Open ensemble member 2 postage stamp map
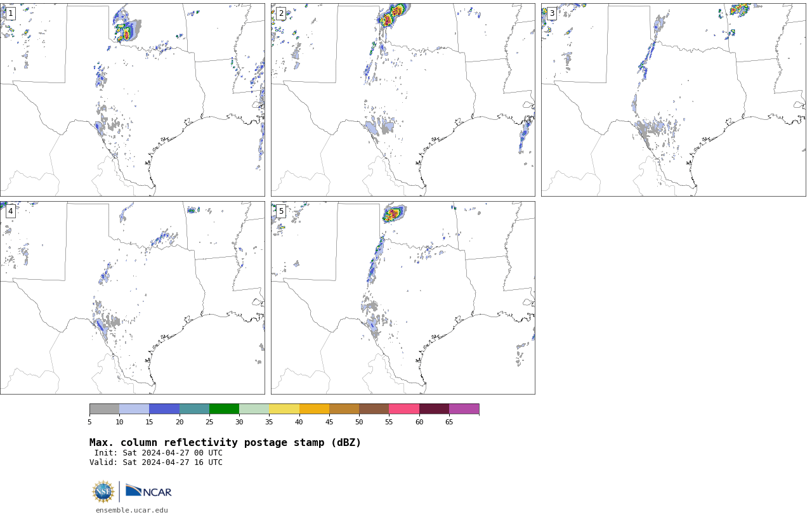The height and width of the screenshot is (517, 812). 403,100
